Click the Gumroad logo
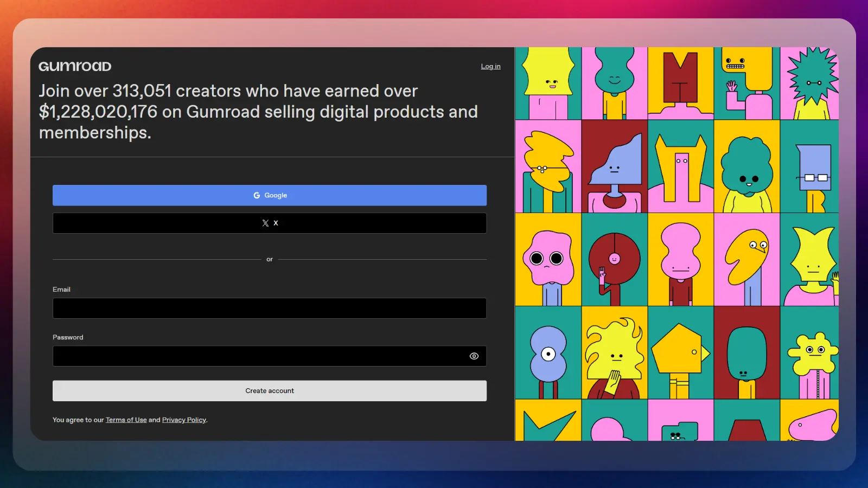This screenshot has height=488, width=868. [75, 66]
